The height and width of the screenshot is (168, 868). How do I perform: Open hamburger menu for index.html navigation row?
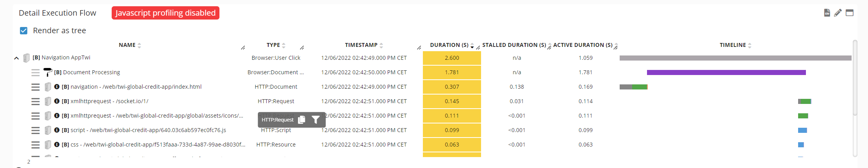point(36,87)
